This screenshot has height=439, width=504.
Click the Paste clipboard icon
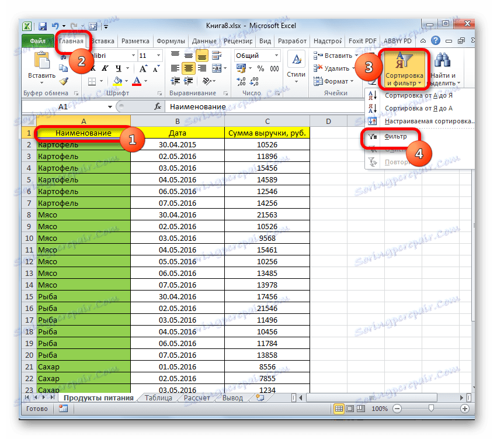pyautogui.click(x=42, y=61)
